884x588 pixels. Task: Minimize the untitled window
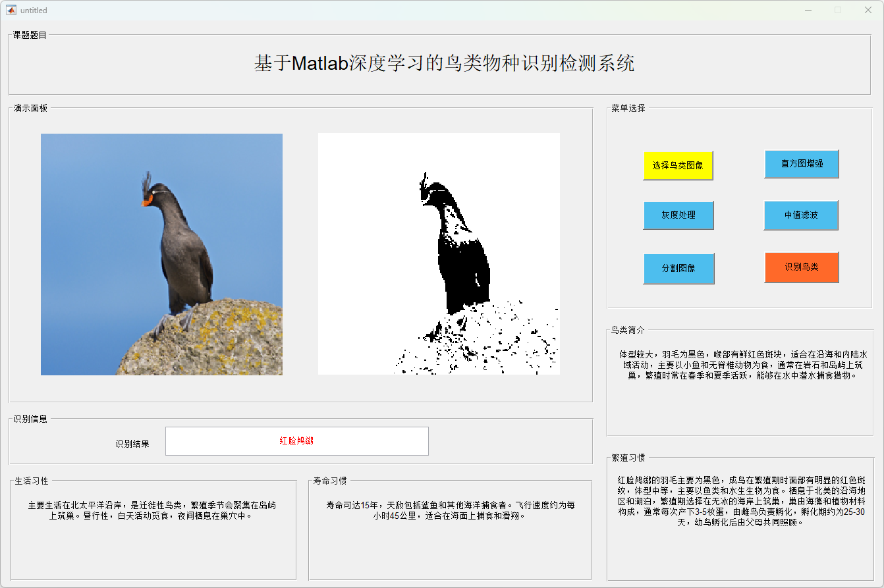coord(808,11)
